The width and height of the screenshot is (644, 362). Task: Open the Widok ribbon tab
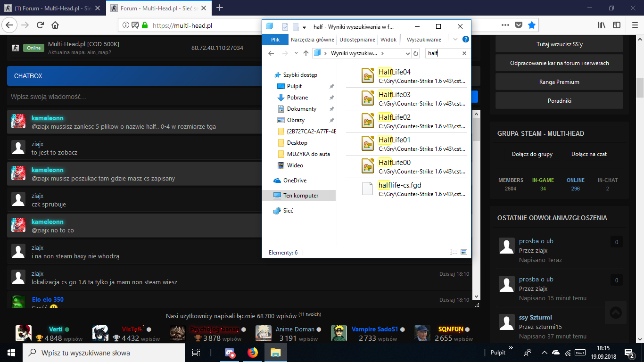click(388, 40)
